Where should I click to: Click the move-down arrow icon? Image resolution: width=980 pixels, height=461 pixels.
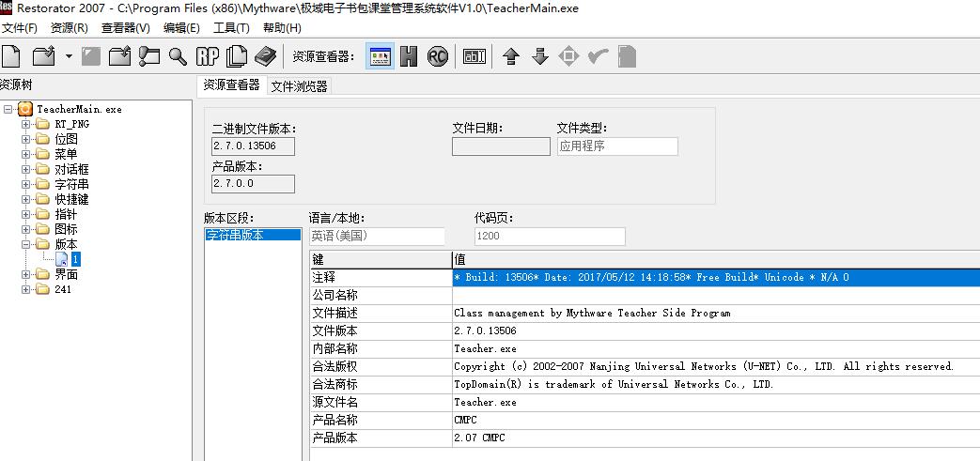coord(539,56)
